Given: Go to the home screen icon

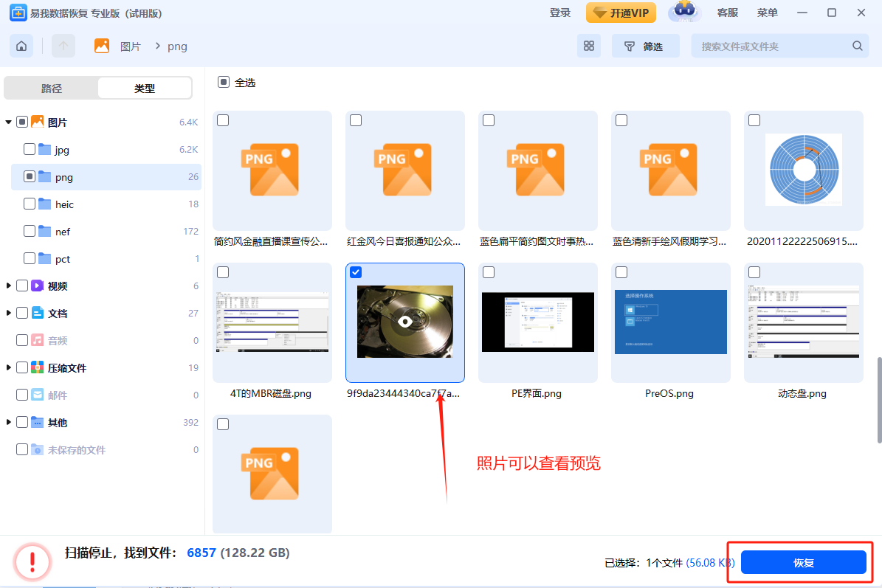Looking at the screenshot, I should tap(21, 46).
